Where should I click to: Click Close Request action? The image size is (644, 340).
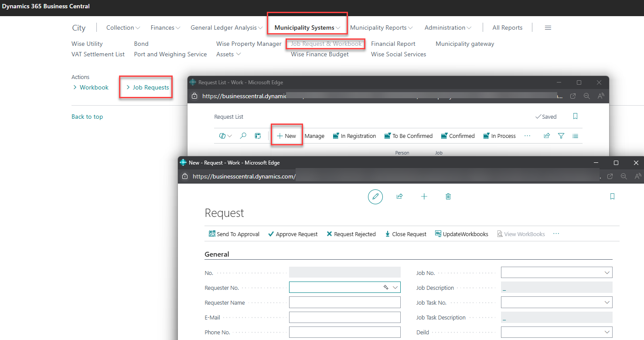405,234
